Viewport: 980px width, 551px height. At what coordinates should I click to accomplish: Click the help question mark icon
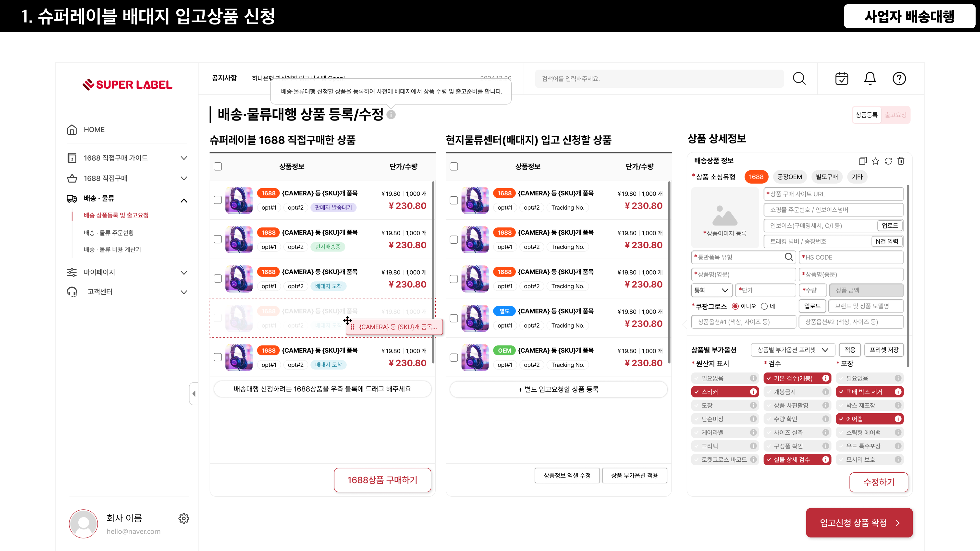(x=899, y=78)
